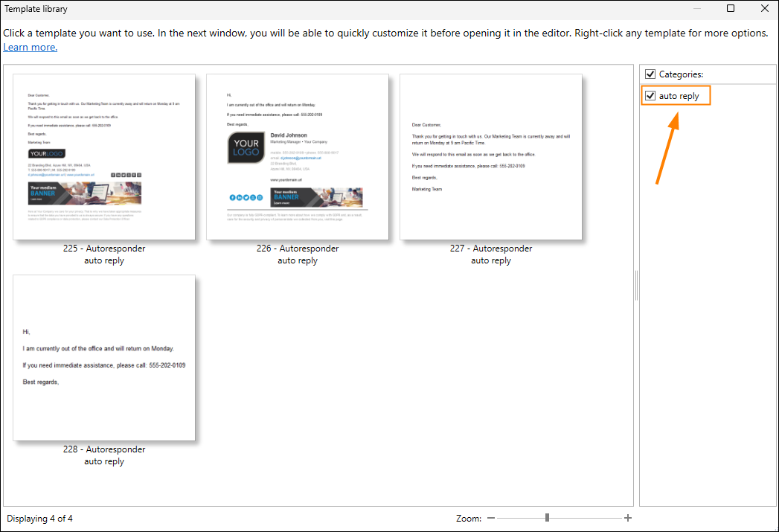Maximize the Template library window
Screen dimensions: 779x532
731,8
